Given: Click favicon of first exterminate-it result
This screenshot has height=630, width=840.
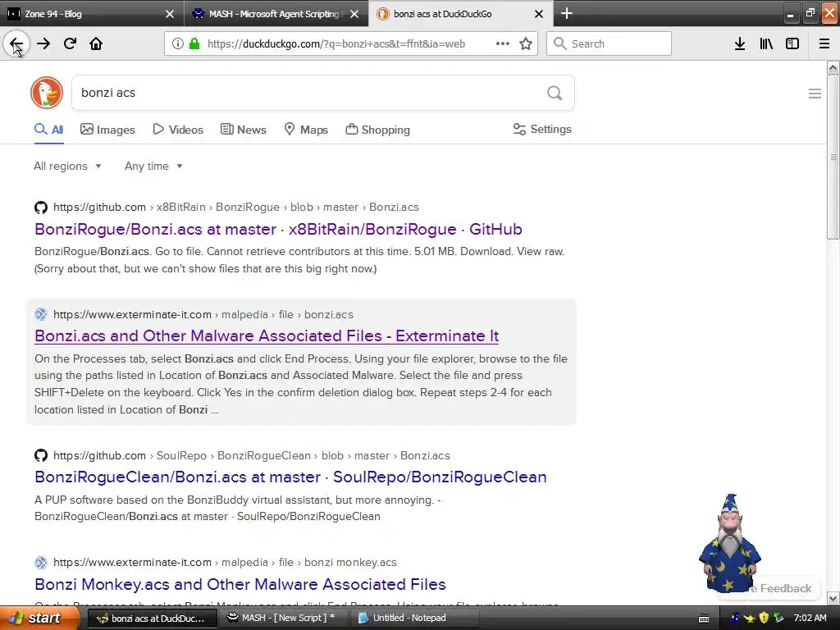Looking at the screenshot, I should click(x=41, y=314).
